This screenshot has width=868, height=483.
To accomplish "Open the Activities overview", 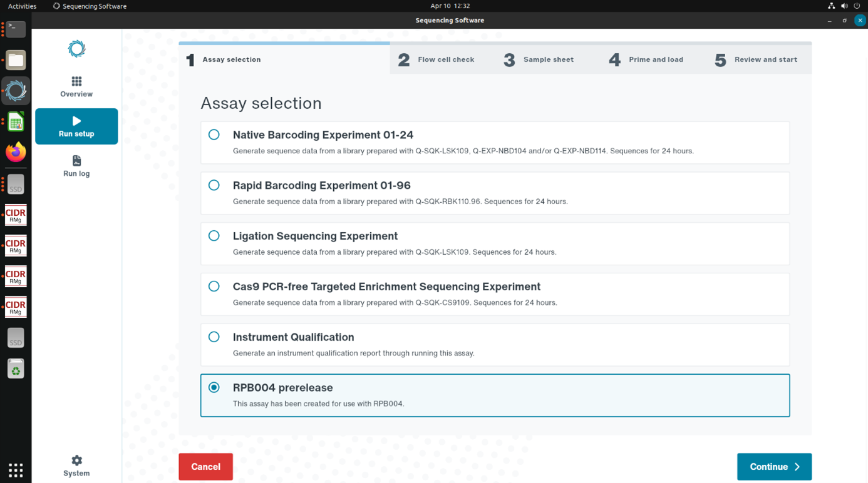I will tap(22, 6).
